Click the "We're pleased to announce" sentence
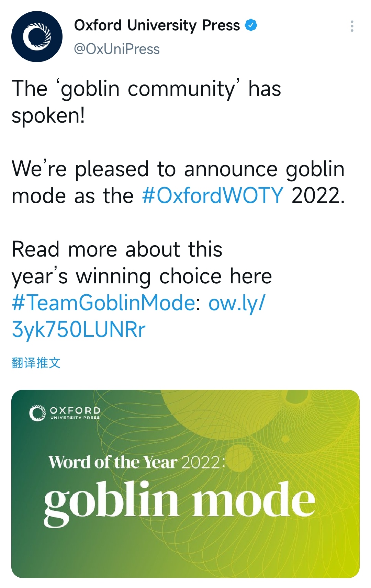Screen dimensions: 371x588 point(178,169)
